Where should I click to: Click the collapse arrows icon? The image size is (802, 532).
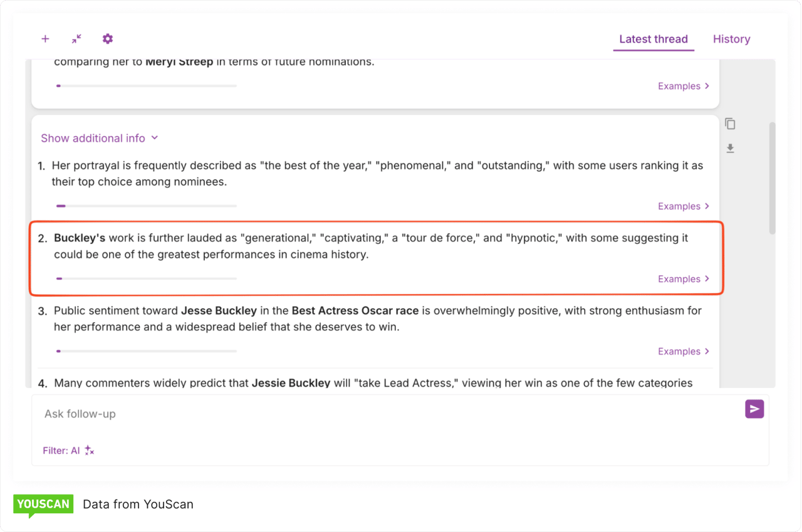(76, 39)
